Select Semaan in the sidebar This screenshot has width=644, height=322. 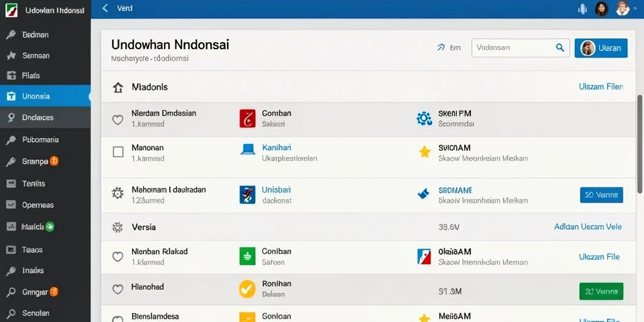(x=36, y=55)
